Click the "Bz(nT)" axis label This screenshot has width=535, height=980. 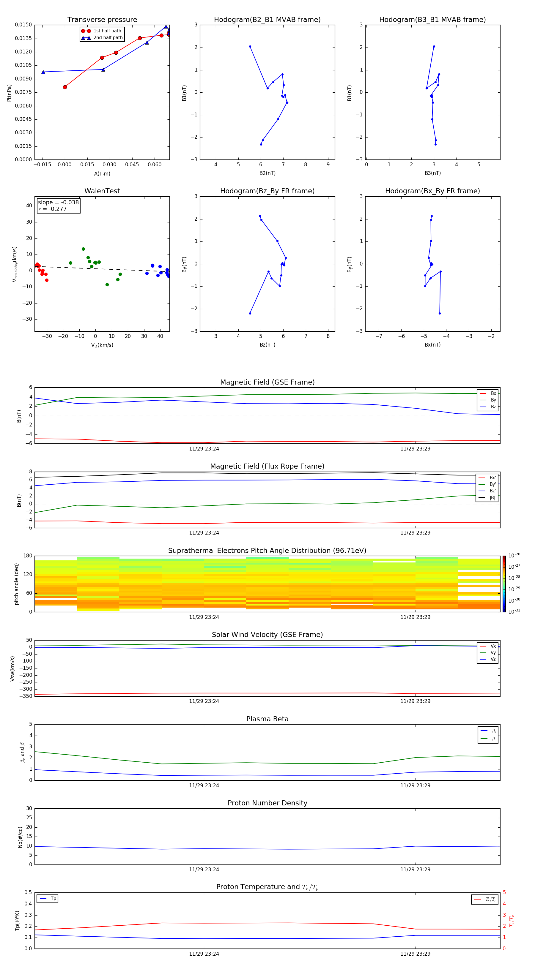click(267, 345)
